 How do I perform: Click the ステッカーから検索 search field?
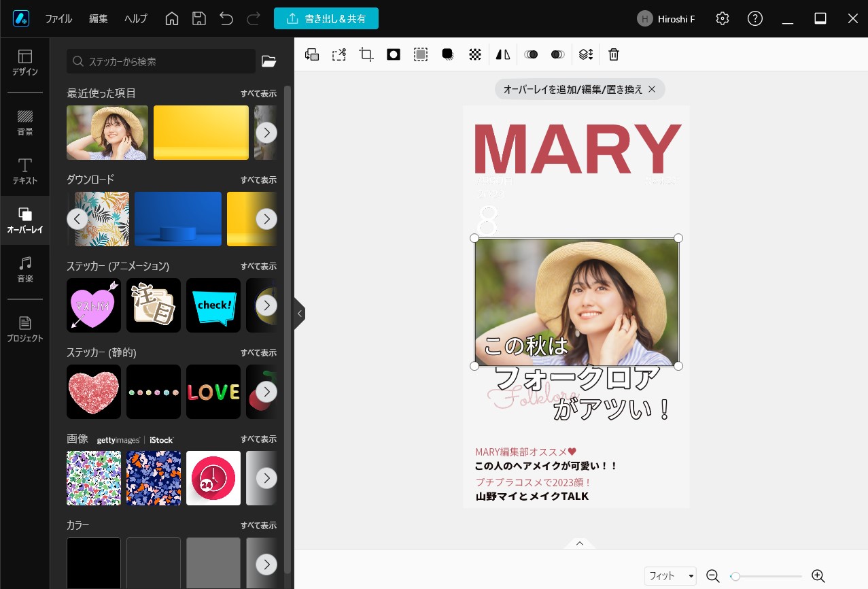click(161, 61)
